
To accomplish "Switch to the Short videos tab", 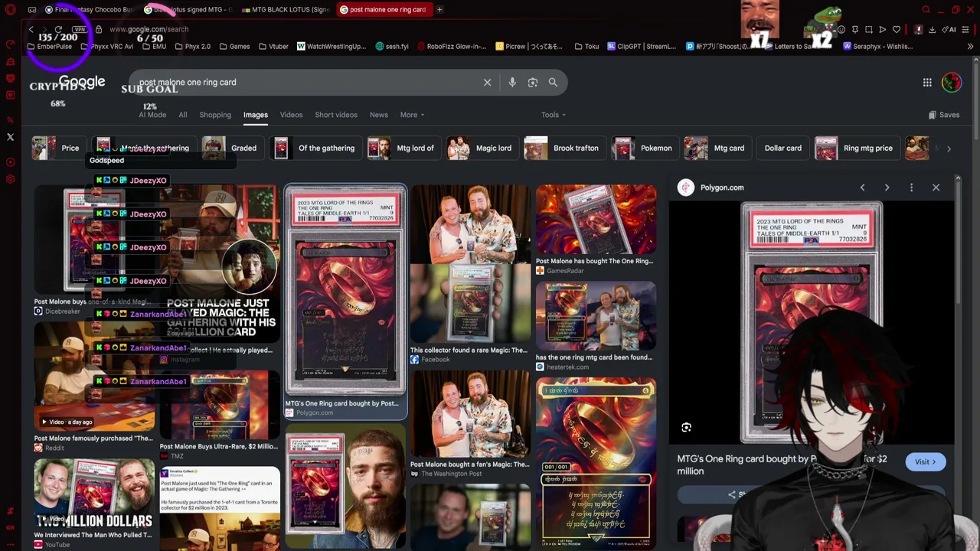I will coord(336,115).
